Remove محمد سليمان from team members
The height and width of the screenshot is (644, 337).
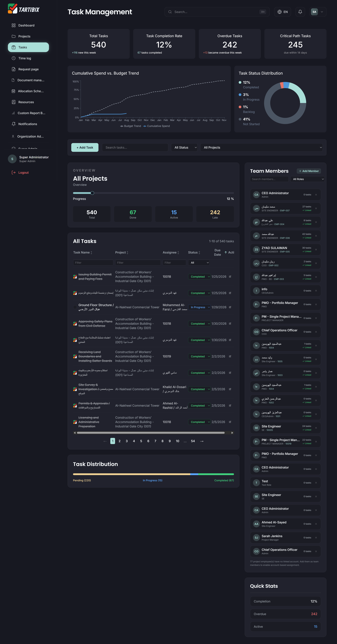pos(316,209)
